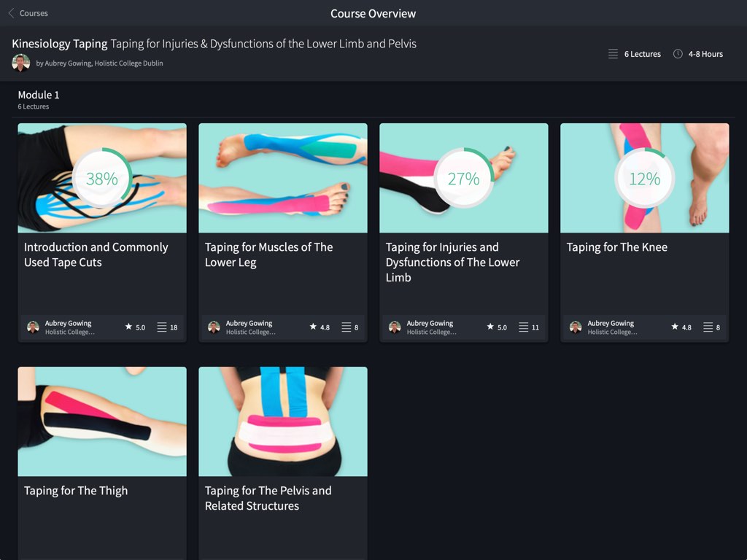Viewport: 747px width, 560px height.
Task: Click the lectures list icon in header
Action: coord(613,54)
